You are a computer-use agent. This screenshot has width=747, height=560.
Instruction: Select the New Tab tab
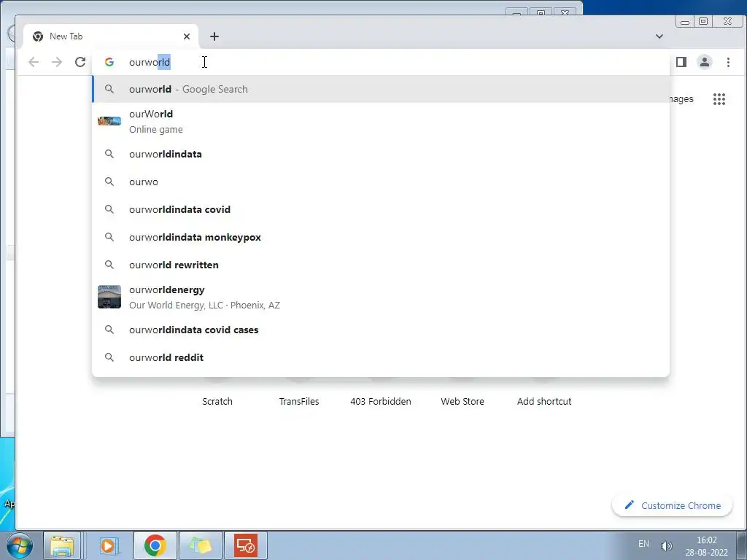(111, 36)
